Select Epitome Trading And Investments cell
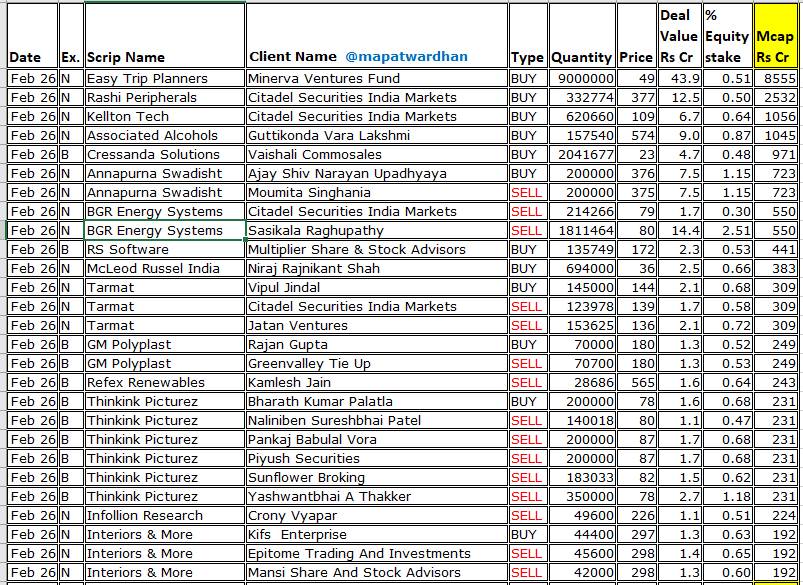Screen dimensions: 803x585 click(377, 553)
